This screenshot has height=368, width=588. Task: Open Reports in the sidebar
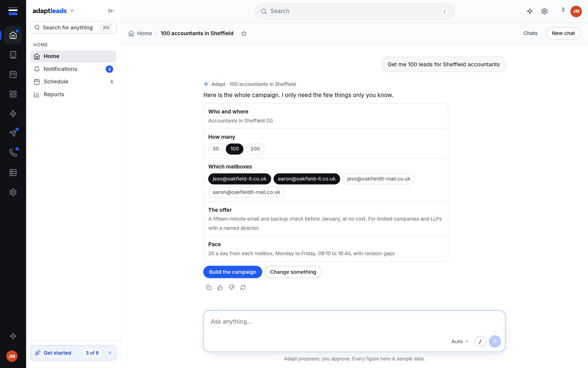coord(73,95)
